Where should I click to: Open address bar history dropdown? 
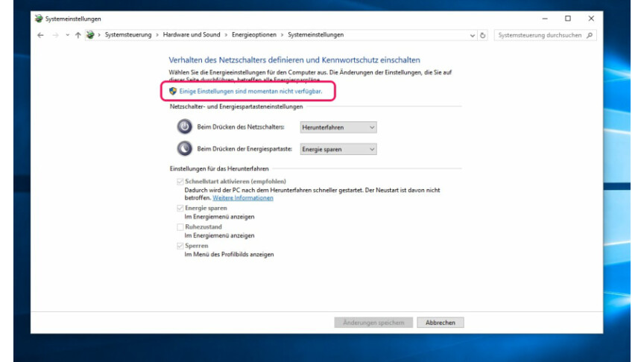click(x=473, y=36)
